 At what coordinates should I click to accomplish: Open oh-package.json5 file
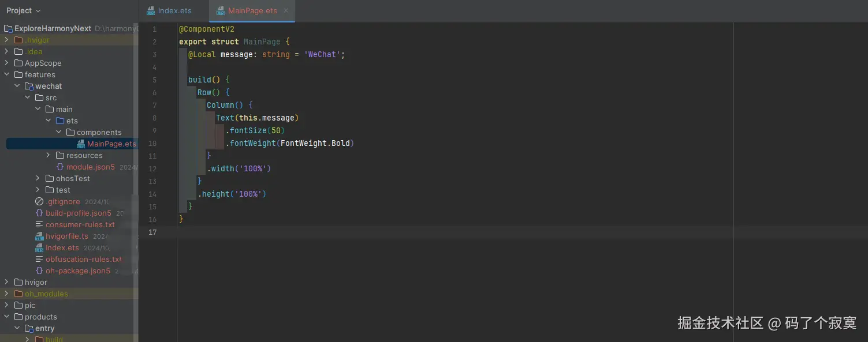tap(78, 270)
